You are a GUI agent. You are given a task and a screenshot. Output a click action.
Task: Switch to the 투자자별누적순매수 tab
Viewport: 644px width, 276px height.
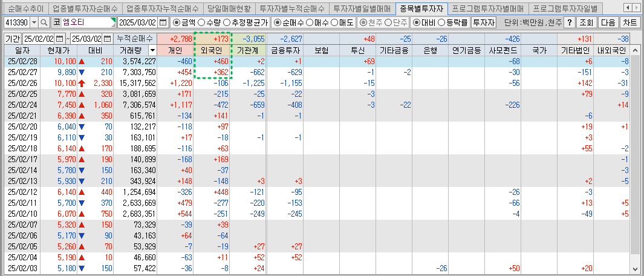point(292,8)
